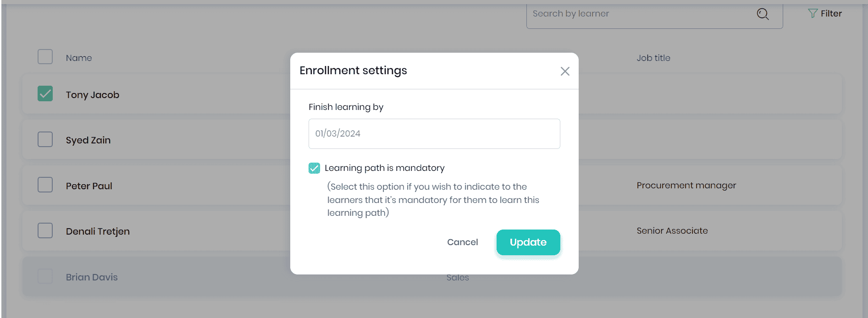Cancel the enrollment settings changes

pos(462,242)
